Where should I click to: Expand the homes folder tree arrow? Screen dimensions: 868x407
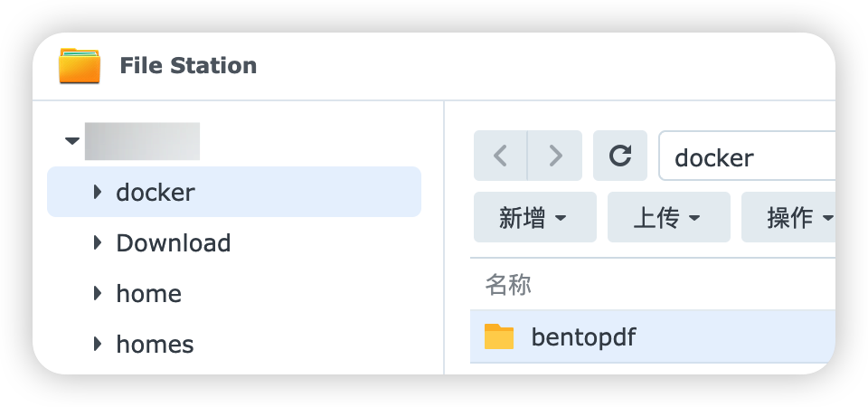(x=98, y=344)
